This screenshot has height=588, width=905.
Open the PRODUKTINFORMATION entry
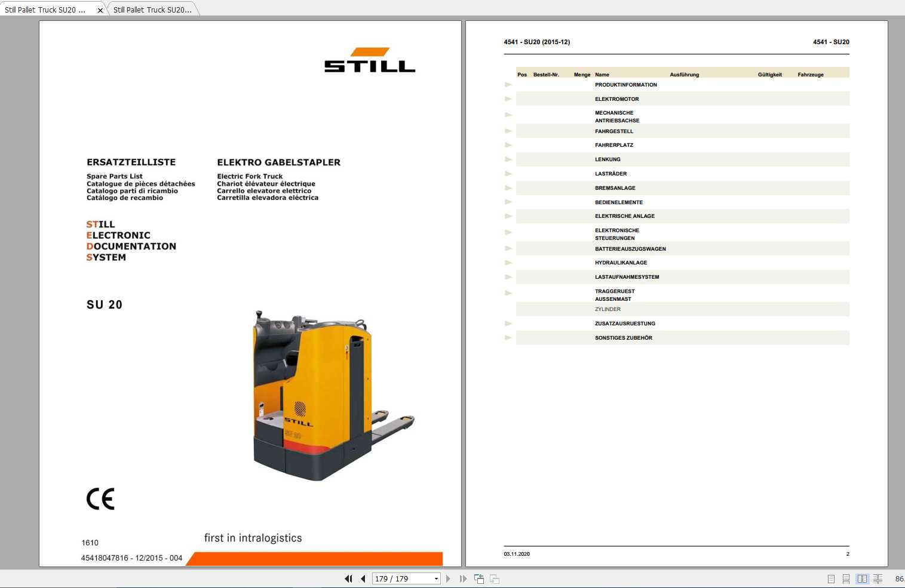click(x=625, y=85)
